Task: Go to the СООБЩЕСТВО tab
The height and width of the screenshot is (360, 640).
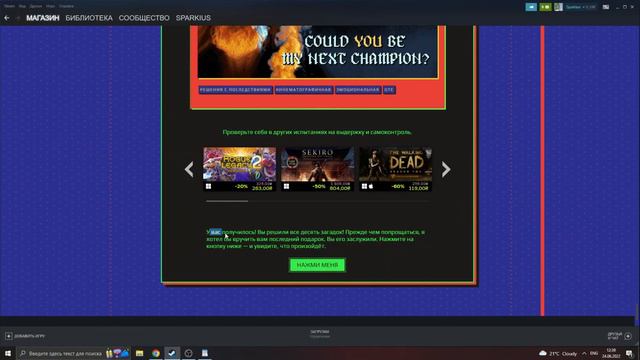Action: 144,18
